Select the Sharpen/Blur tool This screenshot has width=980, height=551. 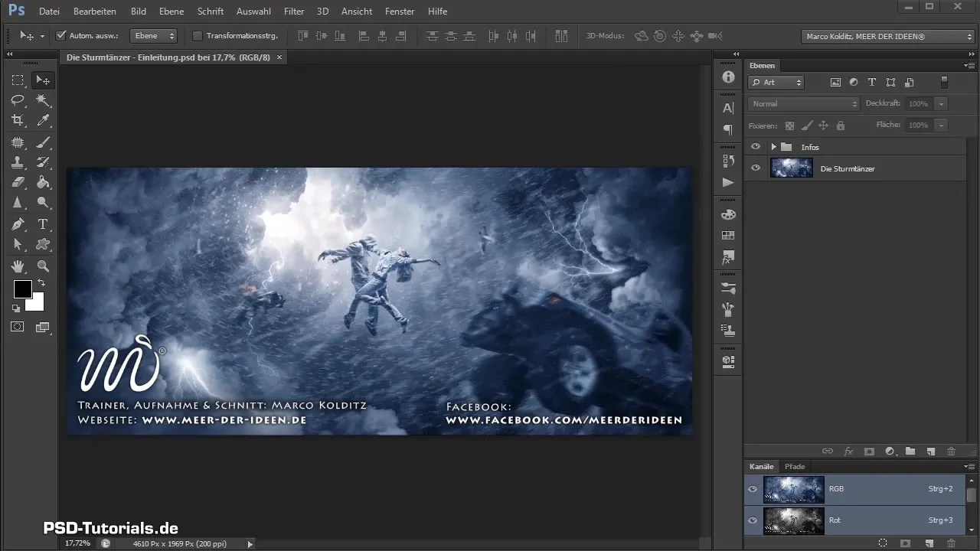pyautogui.click(x=17, y=203)
